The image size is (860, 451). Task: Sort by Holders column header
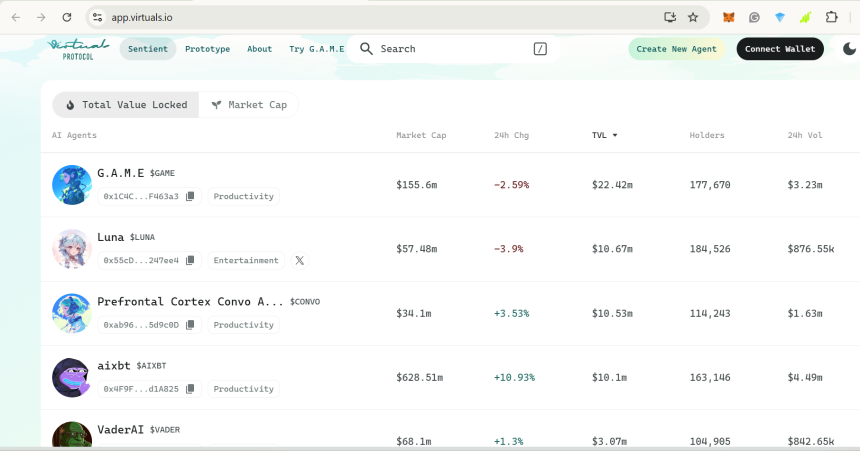[706, 135]
